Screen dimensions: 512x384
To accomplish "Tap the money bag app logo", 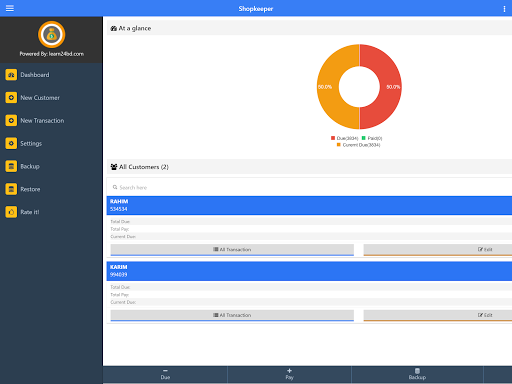I will pos(51,34).
